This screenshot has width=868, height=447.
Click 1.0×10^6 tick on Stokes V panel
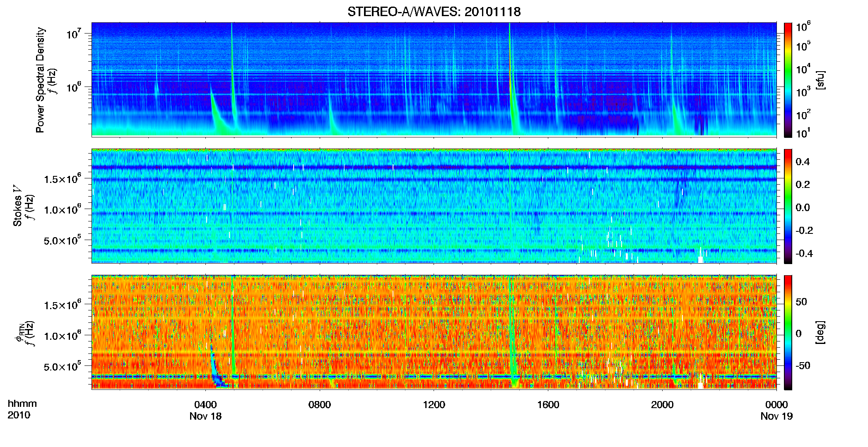tap(63, 209)
